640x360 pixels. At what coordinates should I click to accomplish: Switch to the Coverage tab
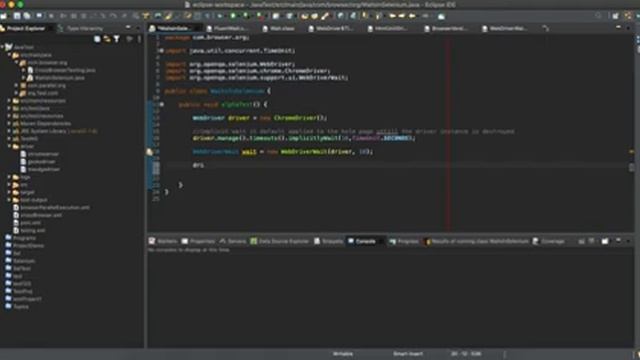[x=549, y=241]
